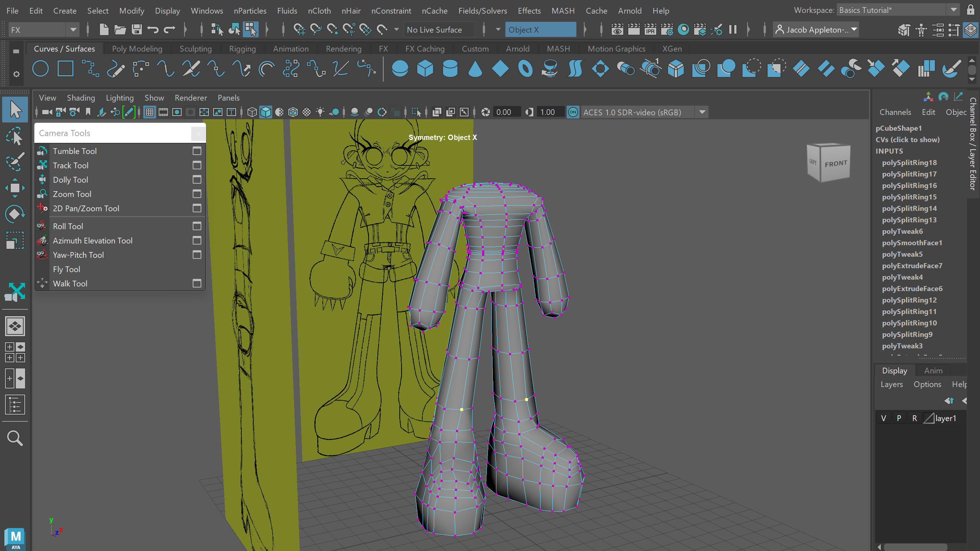Viewport: 980px width, 551px height.
Task: Open search with magnifying glass icon
Action: (x=14, y=438)
